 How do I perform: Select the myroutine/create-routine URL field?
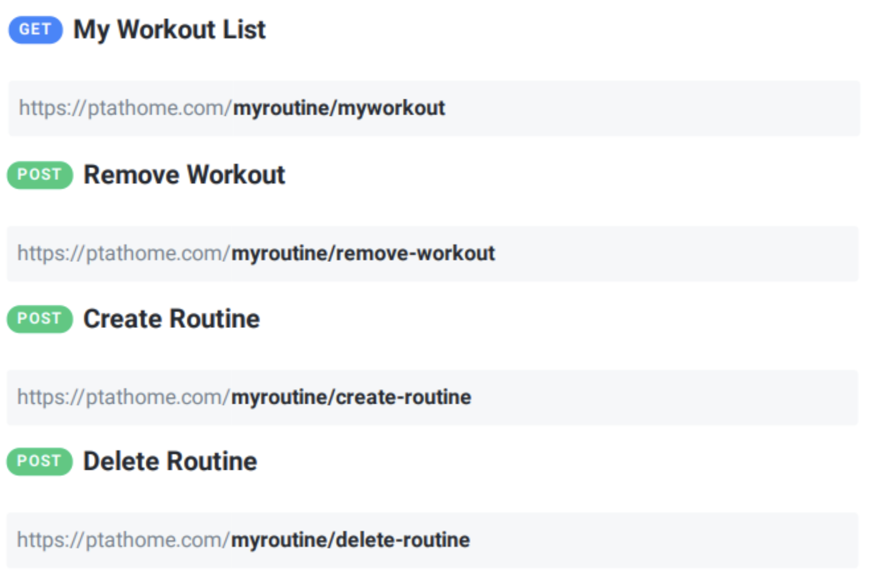(433, 398)
